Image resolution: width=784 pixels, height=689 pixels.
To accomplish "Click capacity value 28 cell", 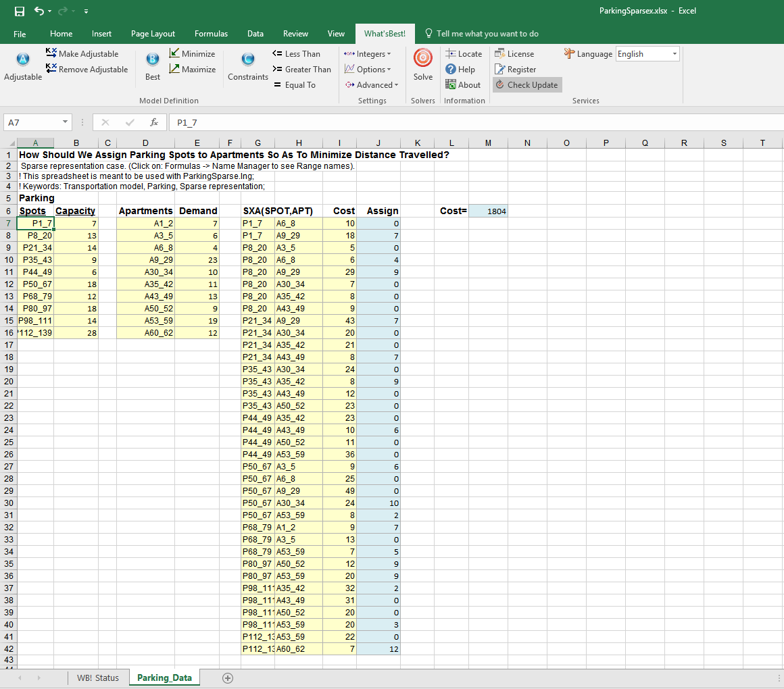I will coord(76,333).
